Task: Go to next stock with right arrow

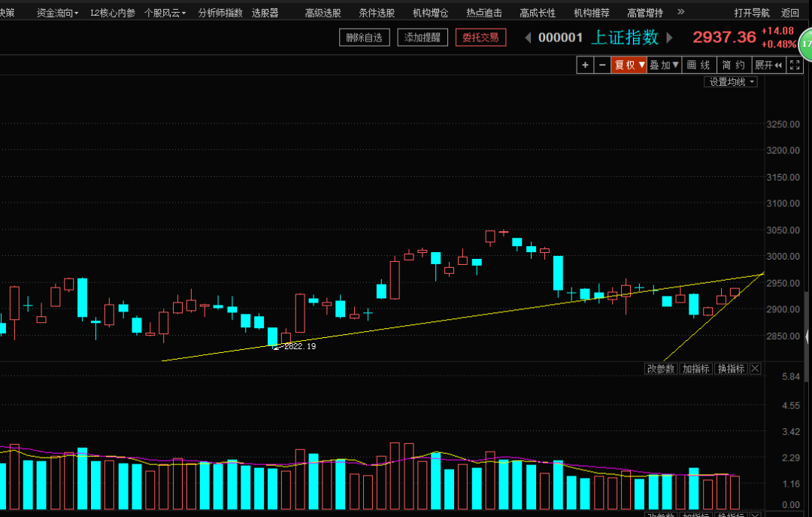Action: [669, 38]
